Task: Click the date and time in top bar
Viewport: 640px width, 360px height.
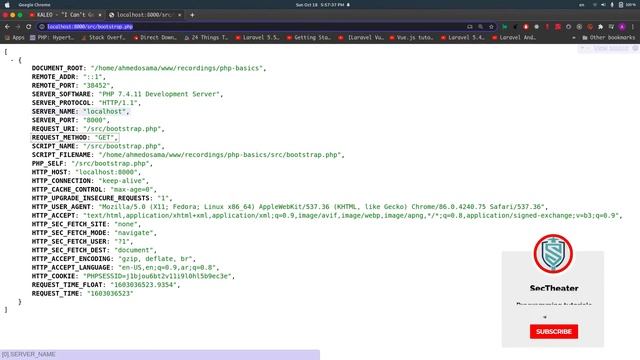Action: [320, 4]
